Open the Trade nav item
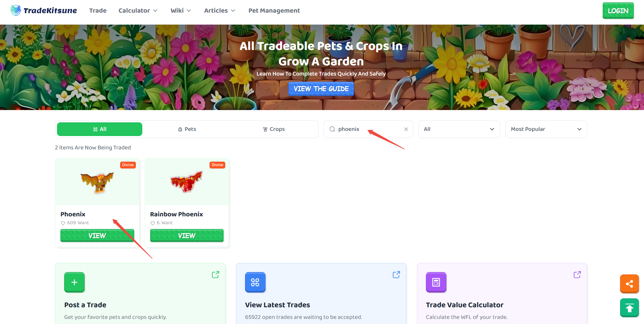Screen dimensions: 644x324 (98, 11)
